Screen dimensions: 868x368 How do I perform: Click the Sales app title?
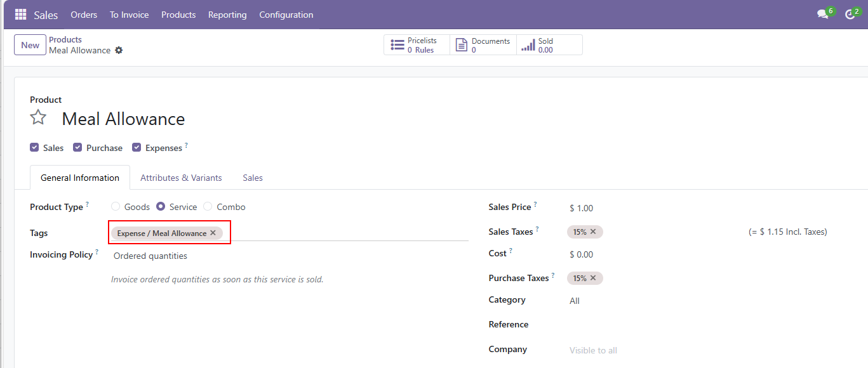pos(46,15)
